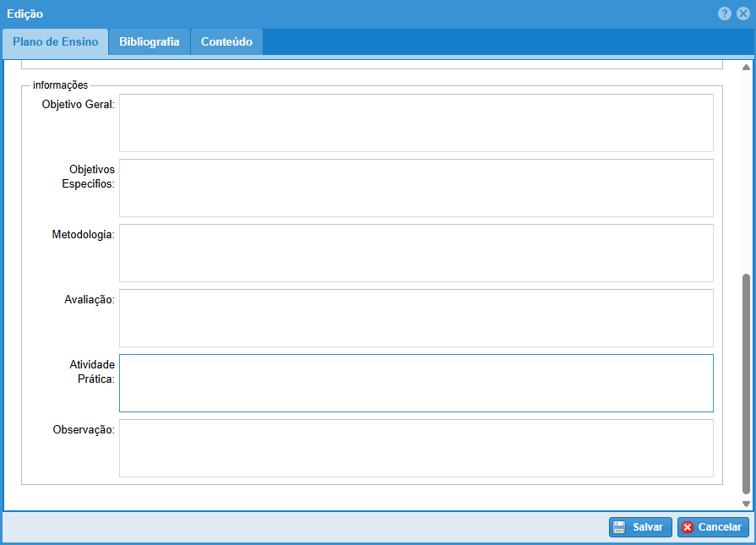Screen dimensions: 756x545
Task: Place cursor in the Avaliação field
Action: (416, 318)
